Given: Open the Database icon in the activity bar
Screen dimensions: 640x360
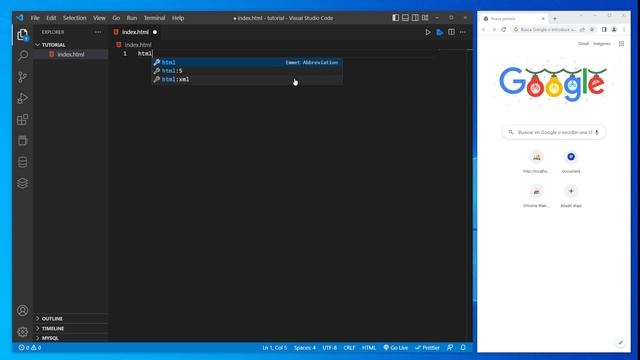Looking at the screenshot, I should click(x=23, y=162).
